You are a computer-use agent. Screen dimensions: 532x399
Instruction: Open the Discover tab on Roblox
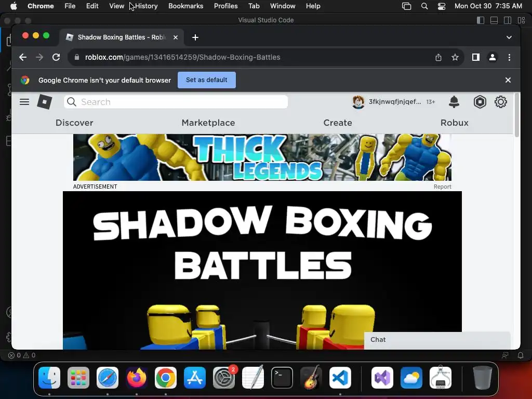74,123
